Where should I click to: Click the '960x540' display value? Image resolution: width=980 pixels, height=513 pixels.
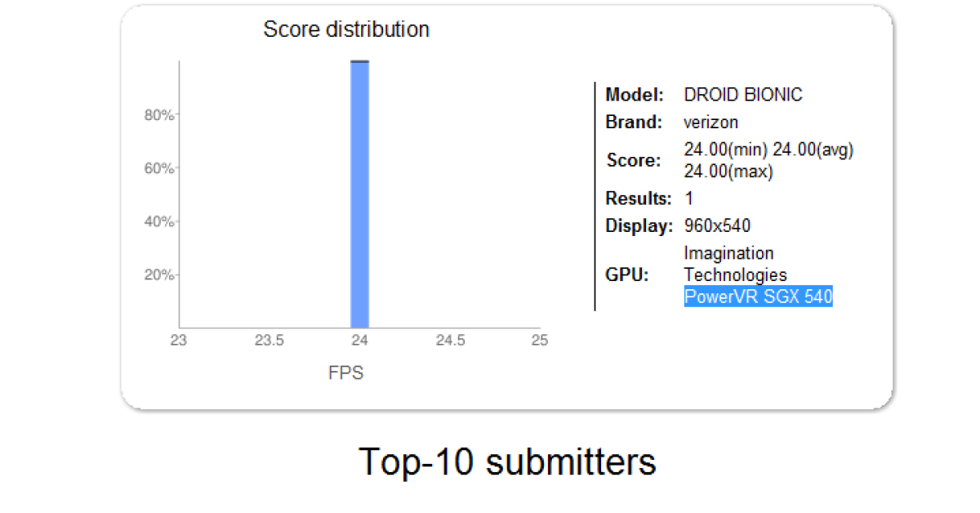(x=717, y=225)
